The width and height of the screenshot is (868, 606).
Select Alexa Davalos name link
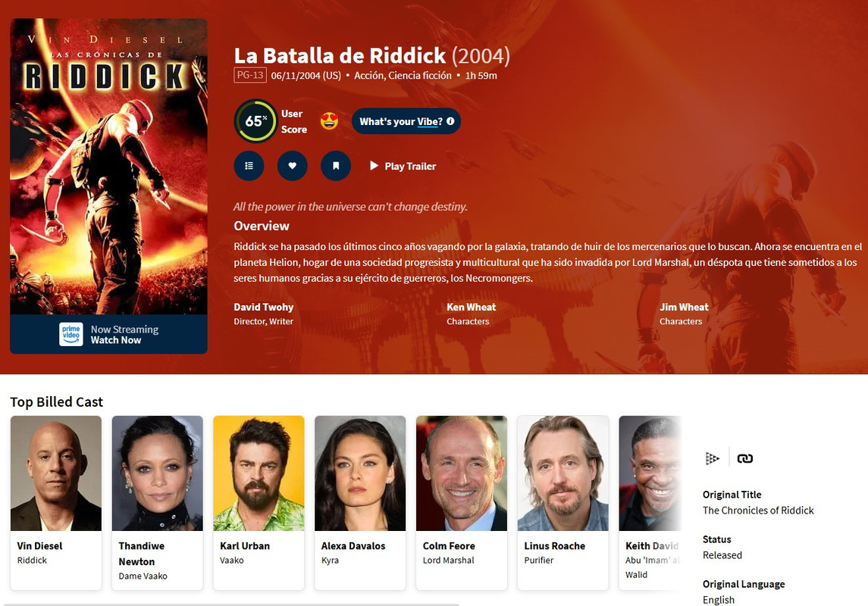click(353, 545)
